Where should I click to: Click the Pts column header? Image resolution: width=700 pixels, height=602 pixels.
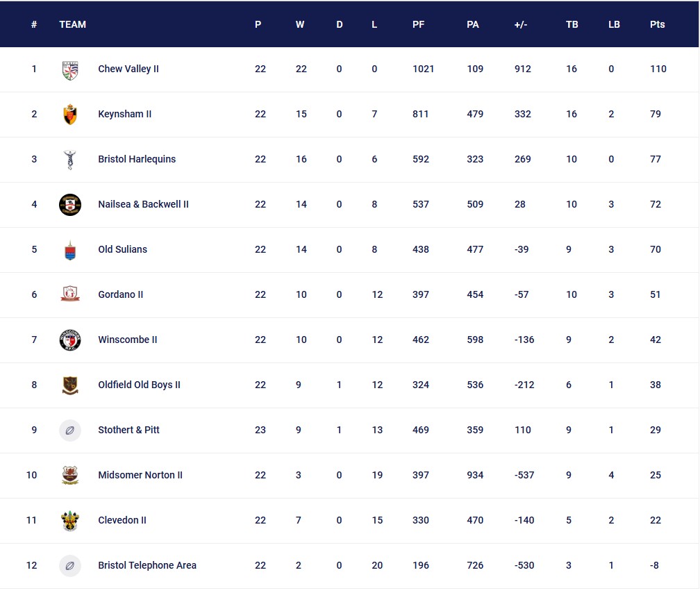pos(657,24)
